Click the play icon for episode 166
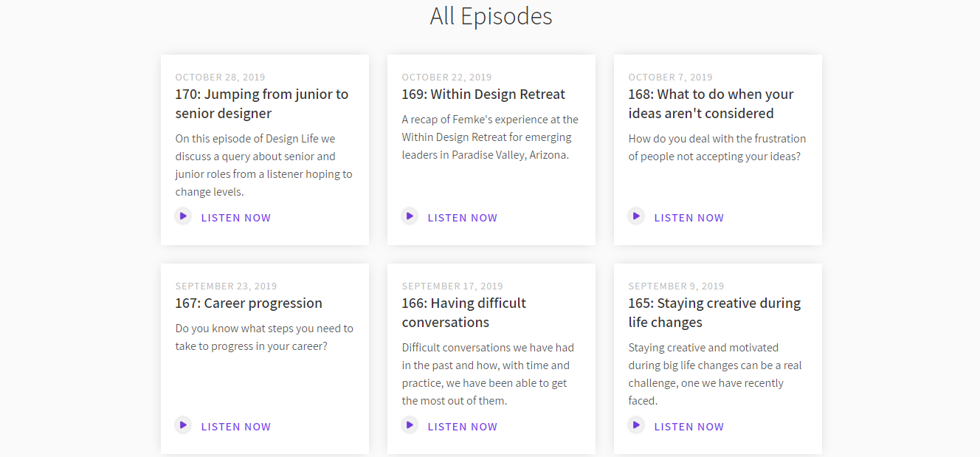This screenshot has height=457, width=980. [410, 425]
